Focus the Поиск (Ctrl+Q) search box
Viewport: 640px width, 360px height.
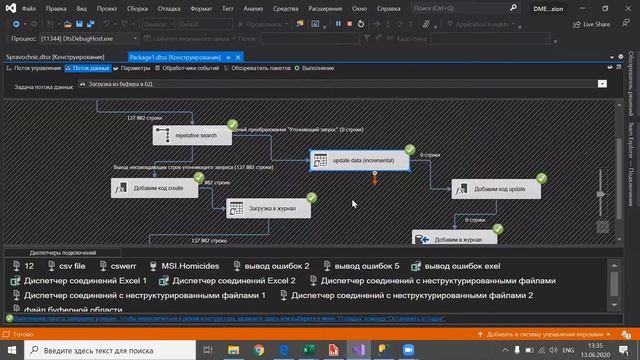coord(460,8)
